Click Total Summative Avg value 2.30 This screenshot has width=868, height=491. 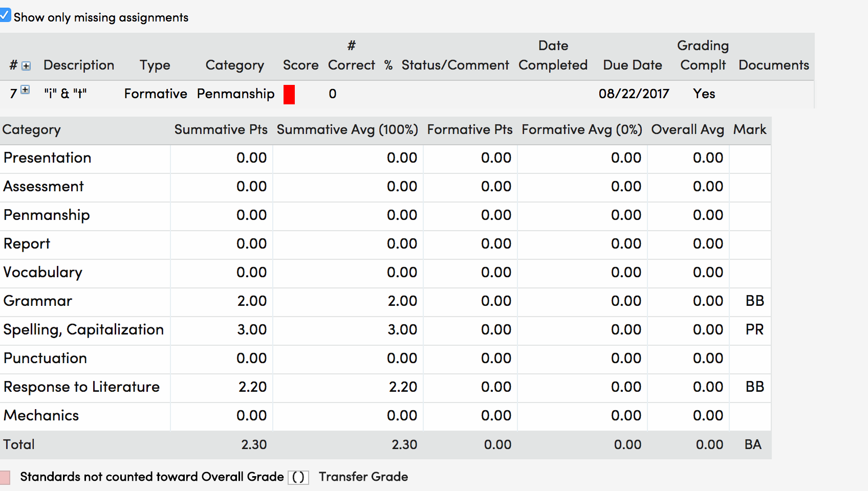click(405, 444)
